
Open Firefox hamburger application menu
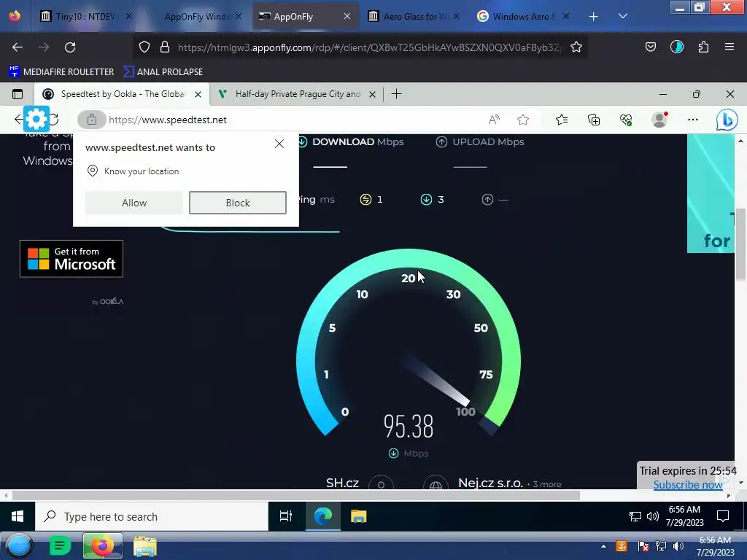(x=729, y=47)
